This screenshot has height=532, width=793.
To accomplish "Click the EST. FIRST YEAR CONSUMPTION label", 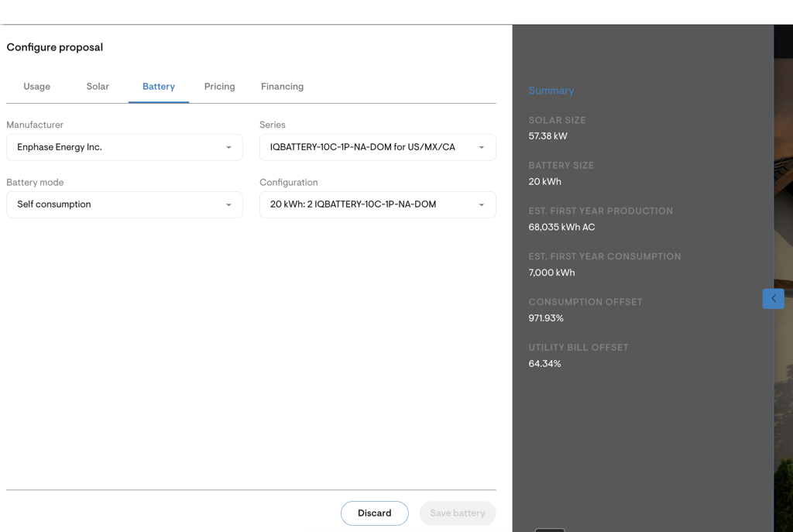I will [x=604, y=256].
